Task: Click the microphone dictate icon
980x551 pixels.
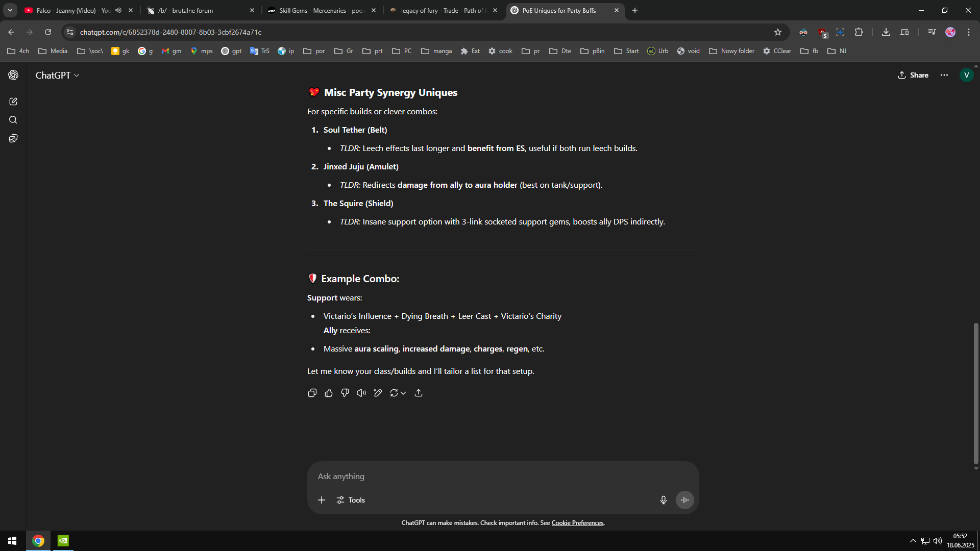Action: point(664,500)
